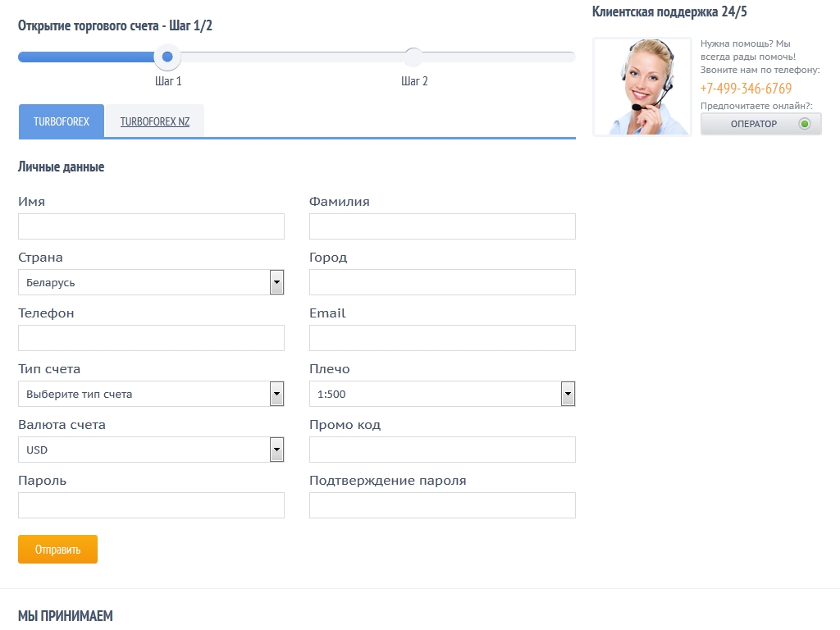Click the Промо код input field
Image resolution: width=840 pixels, height=630 pixels.
pyautogui.click(x=442, y=450)
